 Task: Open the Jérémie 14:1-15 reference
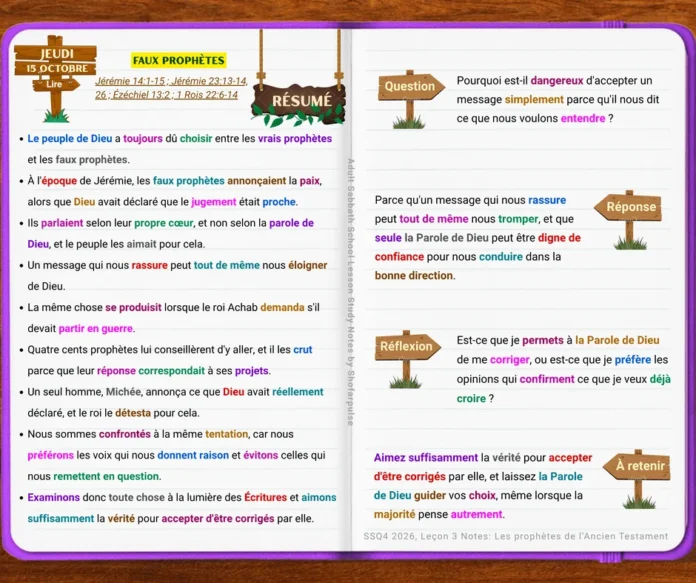[130, 81]
